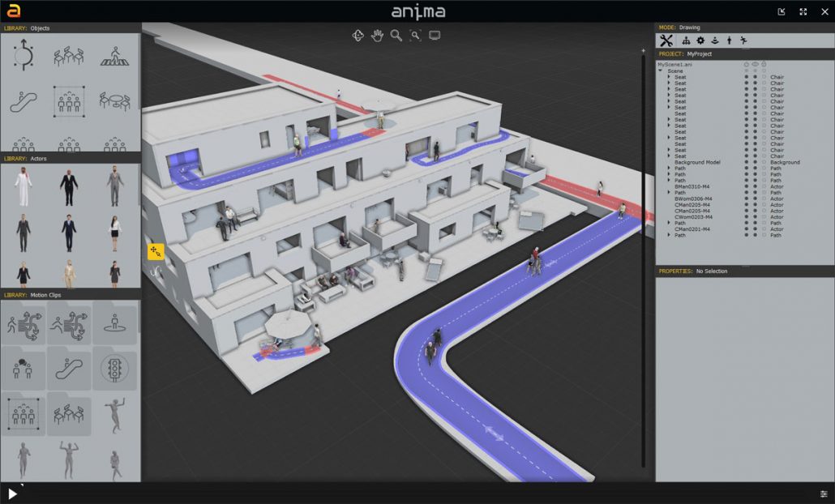835x504 pixels.
Task: Open timeline settings sliders icon at bottom right
Action: 824,494
